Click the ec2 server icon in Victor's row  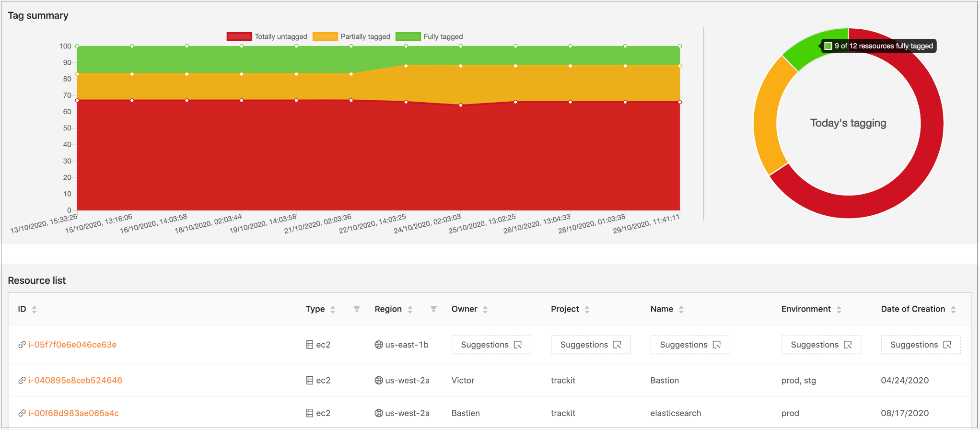click(310, 381)
